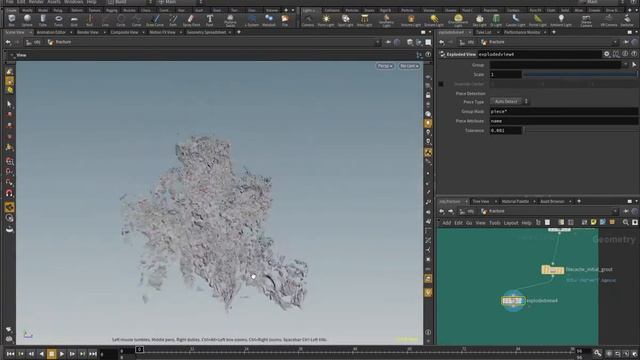The image size is (640, 360).
Task: Open the No cam dropdown in viewport
Action: pos(409,66)
